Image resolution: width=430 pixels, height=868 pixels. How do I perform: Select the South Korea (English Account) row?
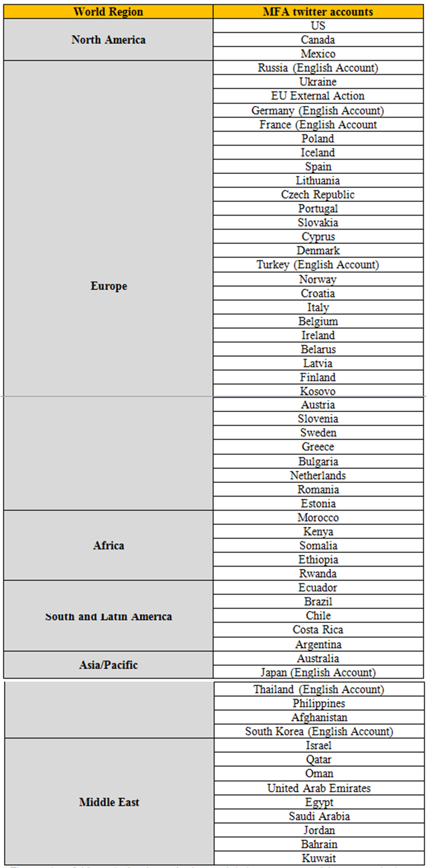click(x=319, y=732)
